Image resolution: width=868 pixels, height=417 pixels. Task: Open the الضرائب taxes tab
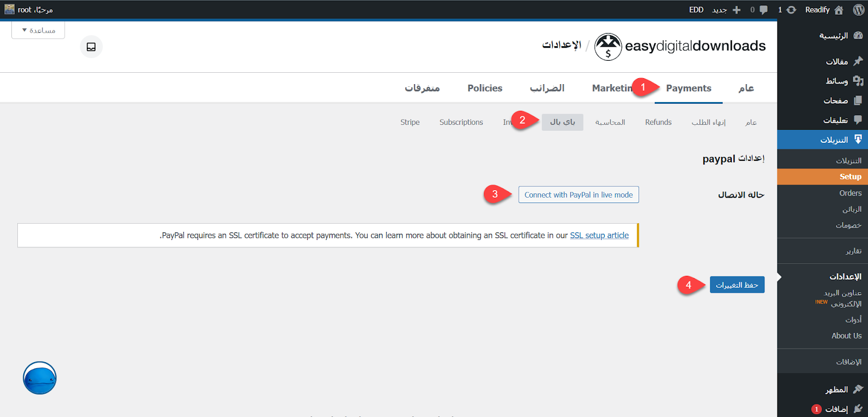pyautogui.click(x=547, y=88)
